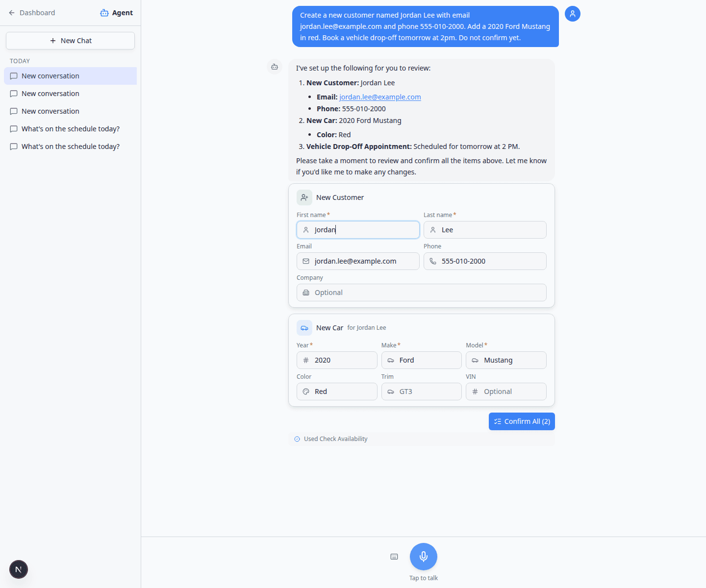Start a New Chat
Viewport: 706px width, 588px height.
[x=70, y=41]
